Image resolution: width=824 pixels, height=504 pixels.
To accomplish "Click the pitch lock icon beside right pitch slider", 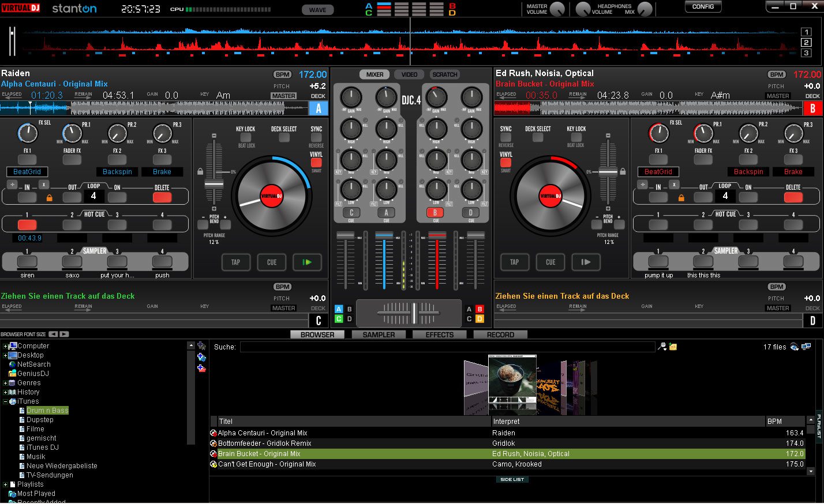I will point(623,172).
